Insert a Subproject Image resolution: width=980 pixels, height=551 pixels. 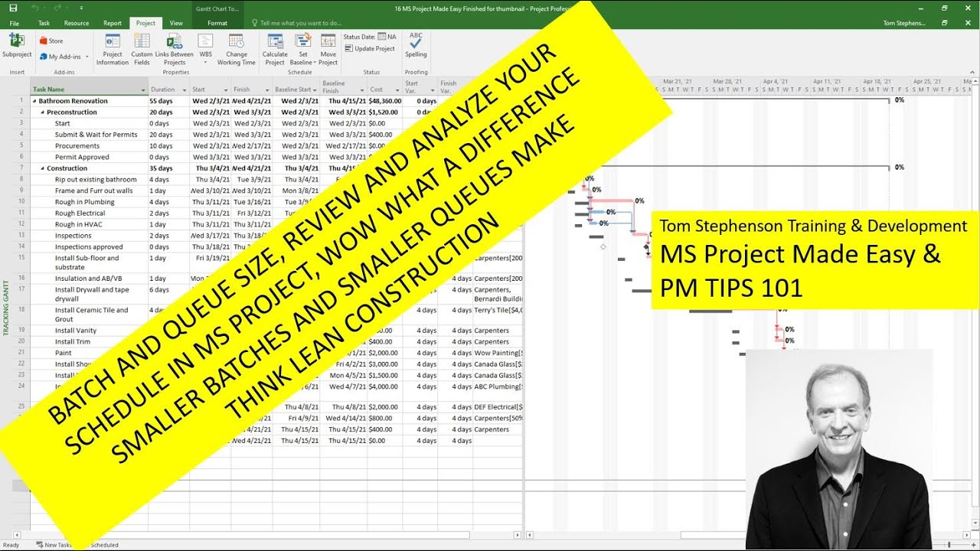pos(17,46)
